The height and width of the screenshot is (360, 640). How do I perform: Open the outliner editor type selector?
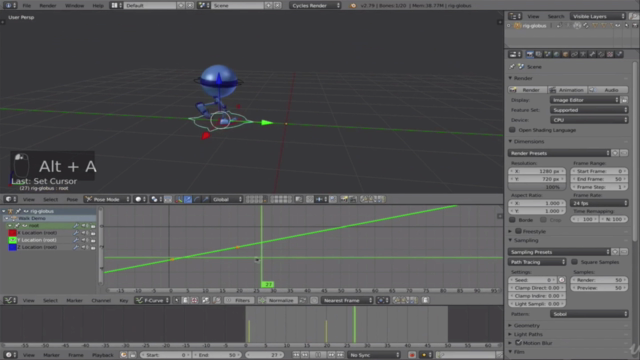tap(515, 16)
